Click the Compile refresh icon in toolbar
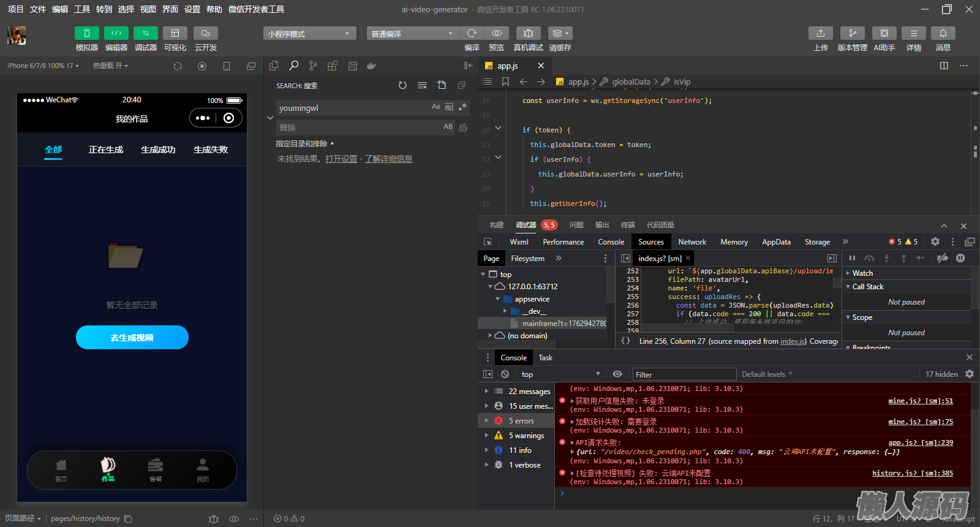The width and height of the screenshot is (980, 527). click(472, 33)
